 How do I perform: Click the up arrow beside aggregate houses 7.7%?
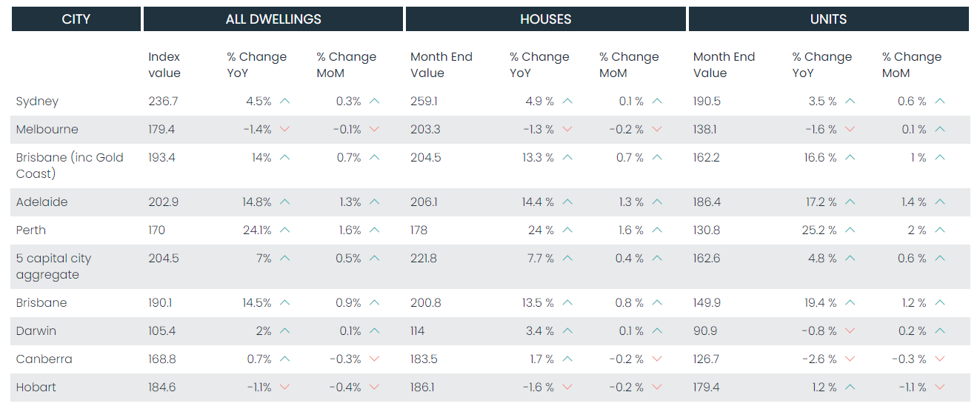click(567, 259)
